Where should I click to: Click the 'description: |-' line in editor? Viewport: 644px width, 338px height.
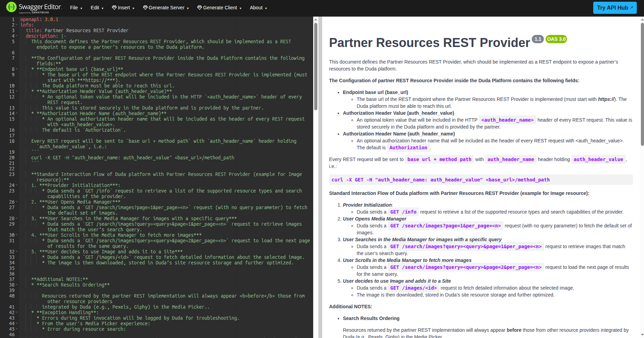[x=46, y=36]
